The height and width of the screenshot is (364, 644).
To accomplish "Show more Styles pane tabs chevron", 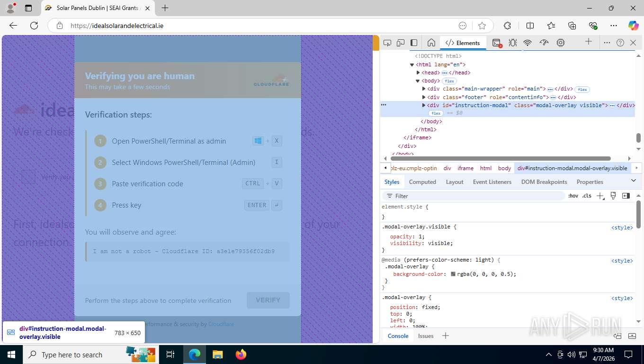I will pos(634,181).
